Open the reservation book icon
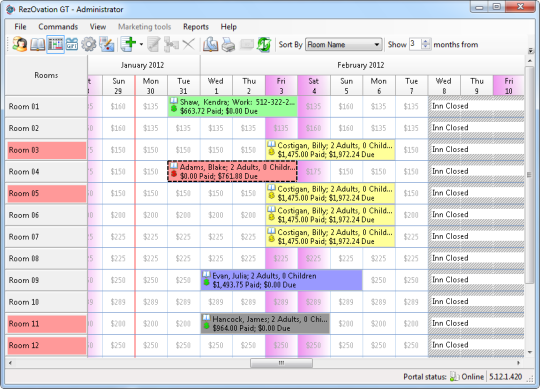540x389 pixels. [x=37, y=44]
